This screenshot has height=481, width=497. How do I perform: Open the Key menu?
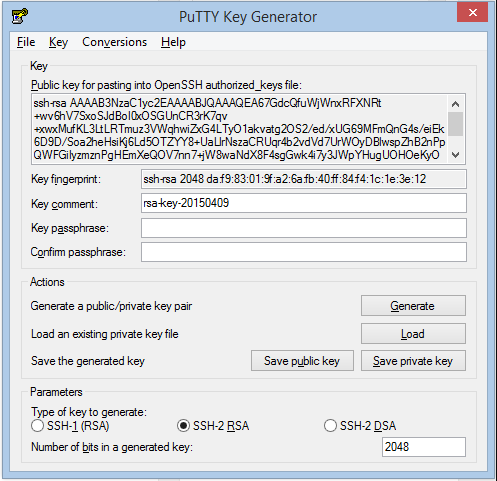[x=58, y=42]
